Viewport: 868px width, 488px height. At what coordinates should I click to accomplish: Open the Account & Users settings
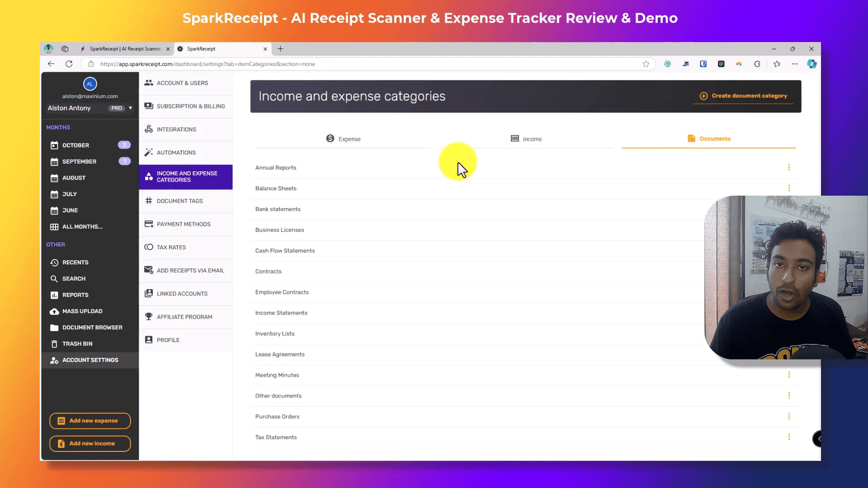coord(186,83)
